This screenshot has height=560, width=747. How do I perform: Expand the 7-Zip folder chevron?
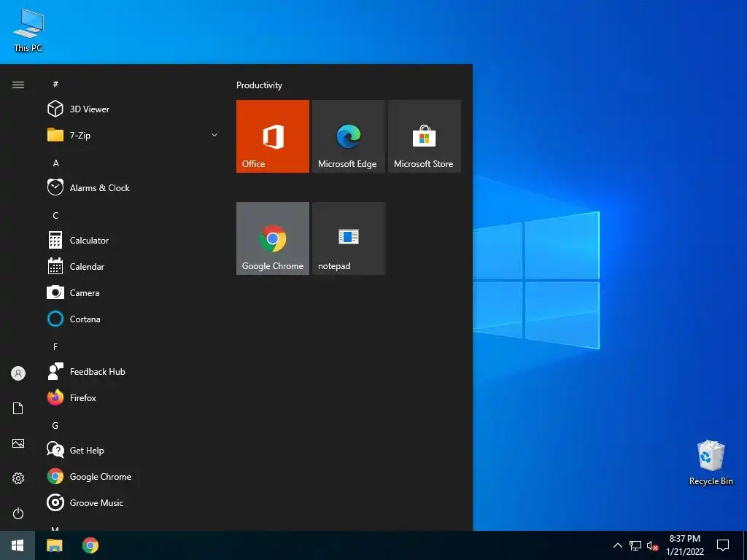[x=214, y=135]
